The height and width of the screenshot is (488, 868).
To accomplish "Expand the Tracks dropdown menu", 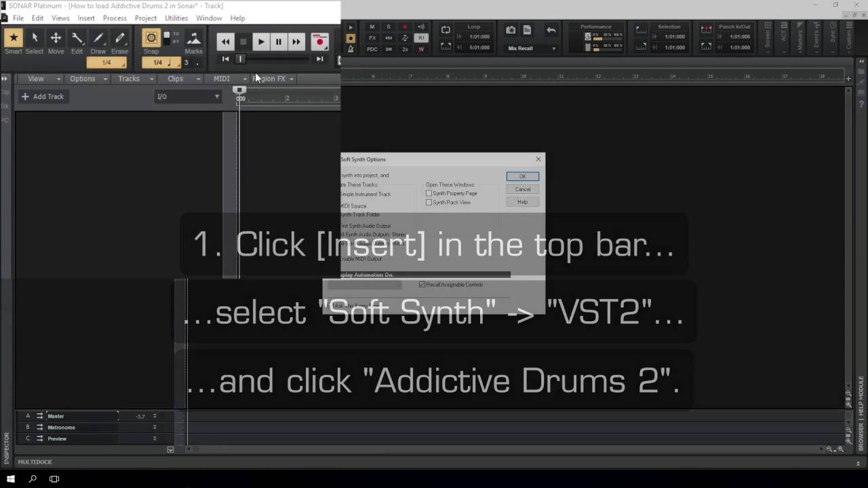I will click(134, 79).
